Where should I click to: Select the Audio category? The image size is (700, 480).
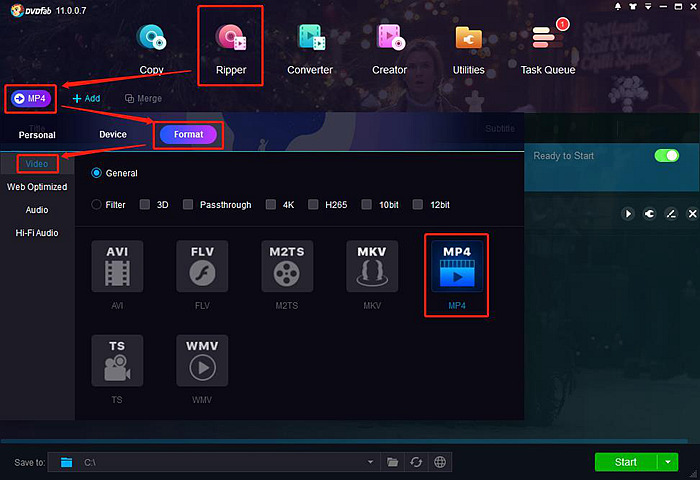point(37,210)
